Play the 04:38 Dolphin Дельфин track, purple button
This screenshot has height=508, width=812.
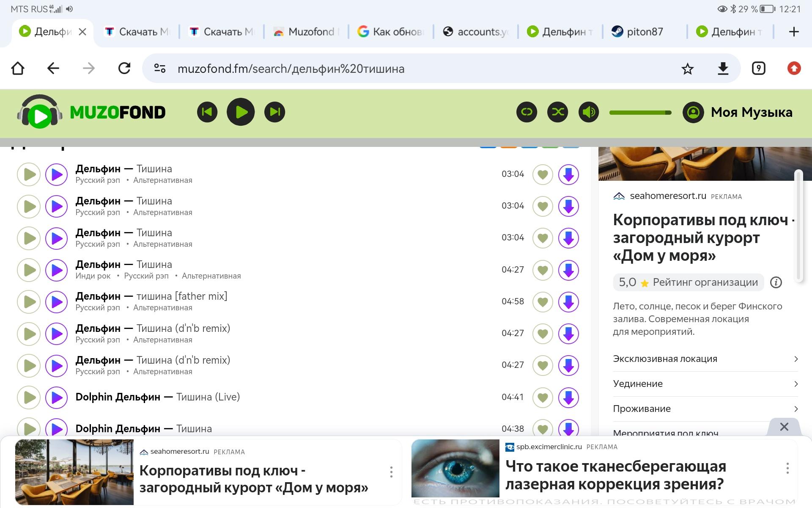click(57, 428)
